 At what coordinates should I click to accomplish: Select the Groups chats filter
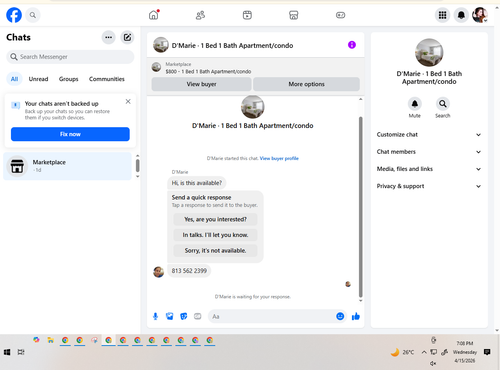tap(69, 79)
